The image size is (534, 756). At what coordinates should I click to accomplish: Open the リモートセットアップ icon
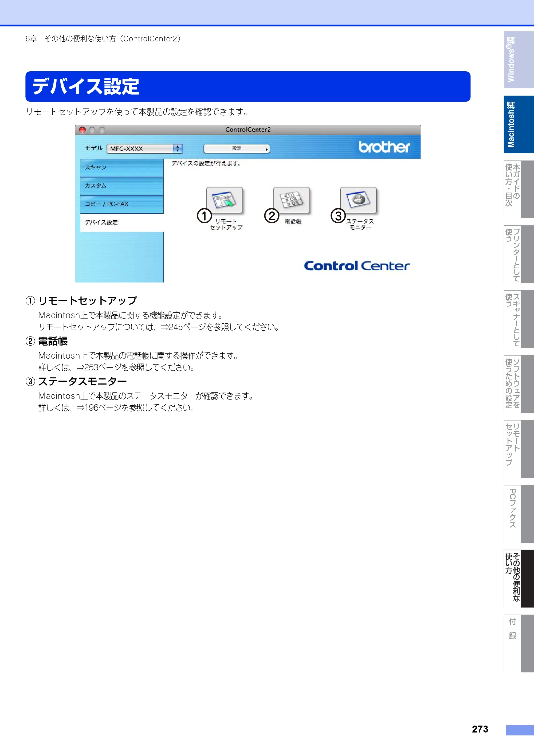pyautogui.click(x=225, y=200)
